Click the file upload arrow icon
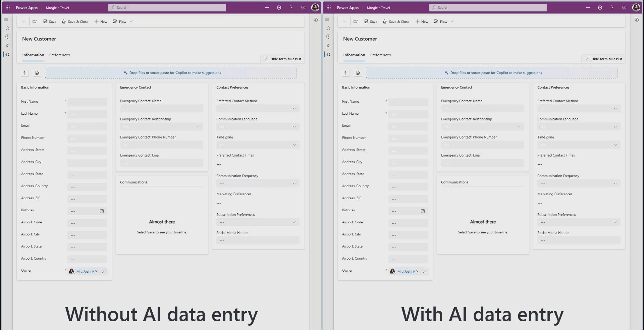The height and width of the screenshot is (330, 644). point(24,72)
